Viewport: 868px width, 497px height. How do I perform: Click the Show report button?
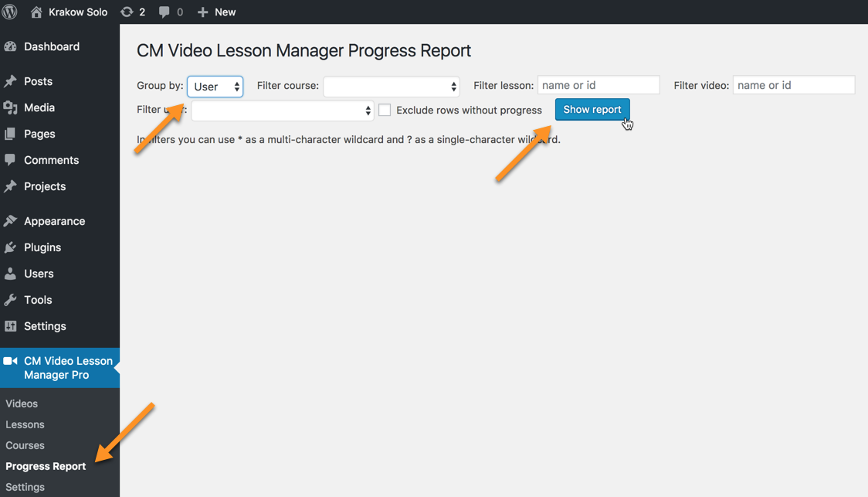[x=592, y=110]
